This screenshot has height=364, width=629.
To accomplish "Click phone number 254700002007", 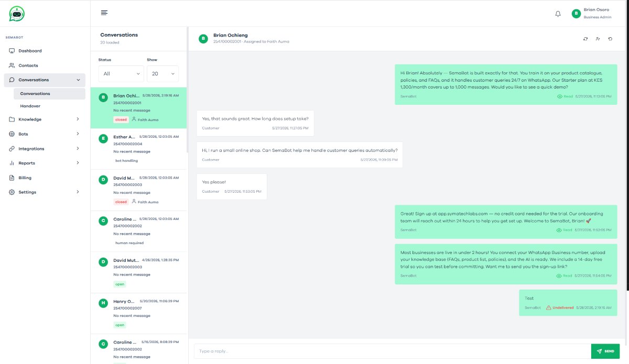I will point(127,308).
